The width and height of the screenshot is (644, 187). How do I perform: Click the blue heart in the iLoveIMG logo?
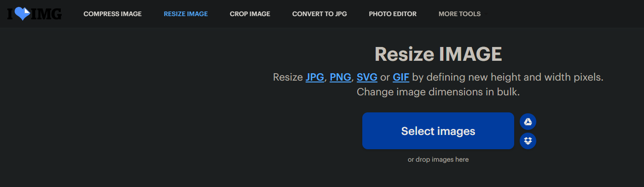(22, 14)
